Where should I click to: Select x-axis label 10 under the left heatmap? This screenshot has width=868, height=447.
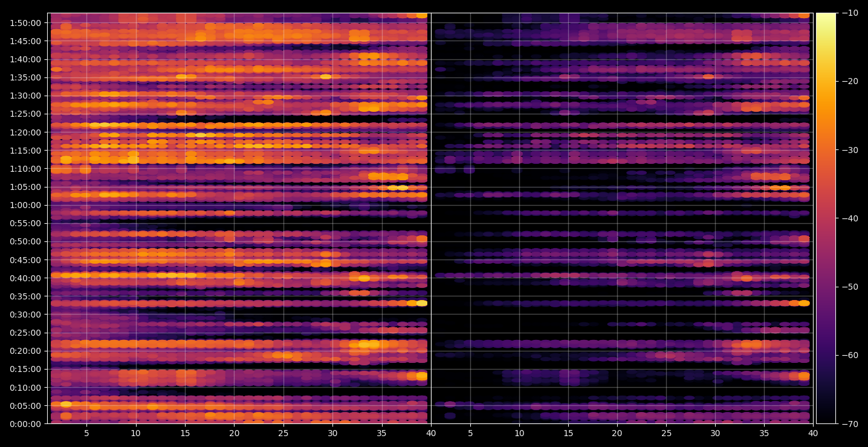coord(135,433)
